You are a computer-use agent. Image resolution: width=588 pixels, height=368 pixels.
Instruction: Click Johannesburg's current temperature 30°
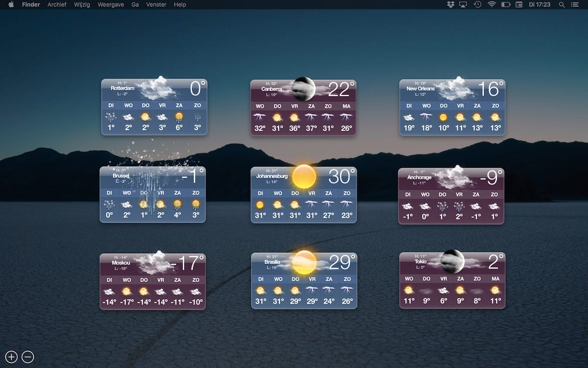[342, 177]
